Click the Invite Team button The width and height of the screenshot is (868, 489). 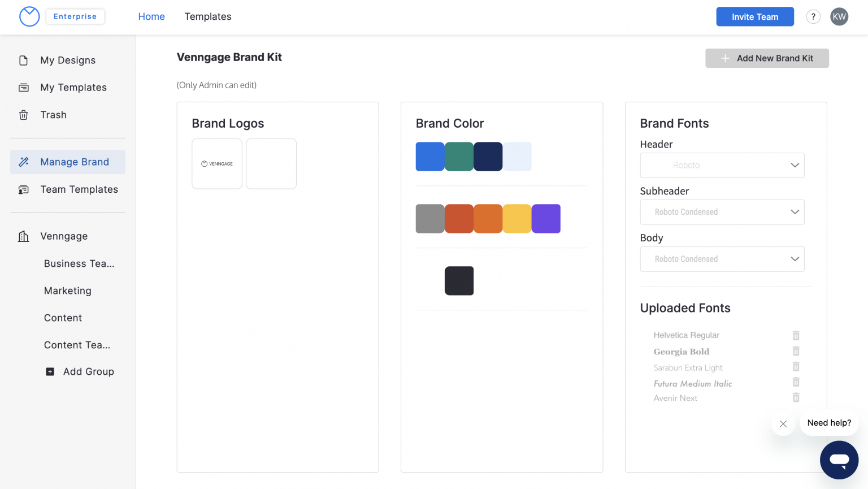coord(754,17)
